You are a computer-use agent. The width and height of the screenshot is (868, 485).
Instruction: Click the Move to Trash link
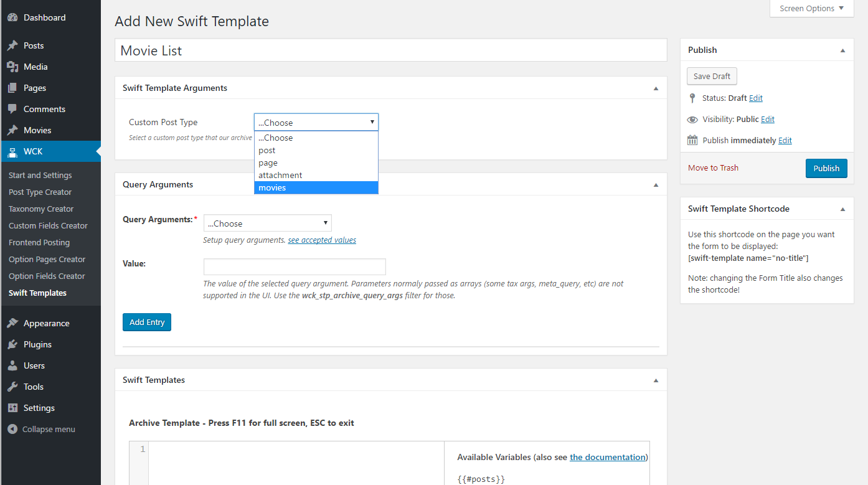(713, 167)
